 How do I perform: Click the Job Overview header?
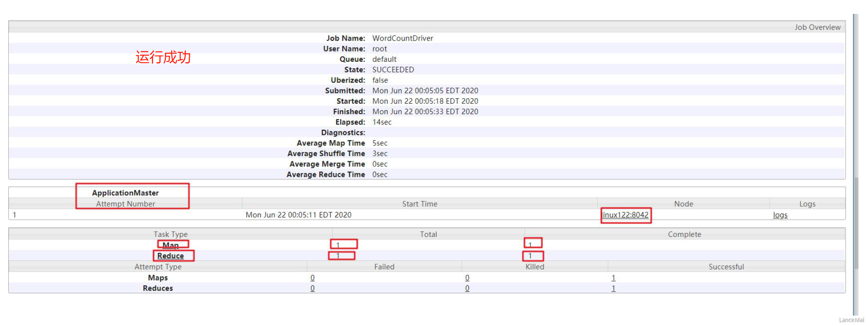tap(817, 27)
